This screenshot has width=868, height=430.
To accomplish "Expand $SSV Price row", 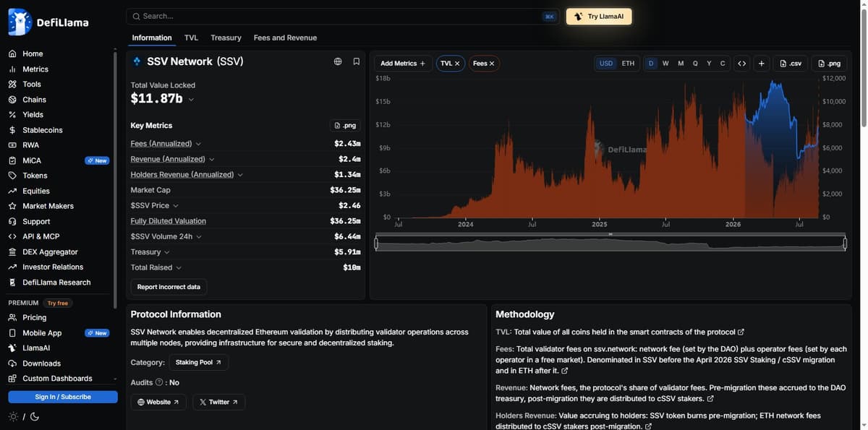I will click(x=175, y=206).
